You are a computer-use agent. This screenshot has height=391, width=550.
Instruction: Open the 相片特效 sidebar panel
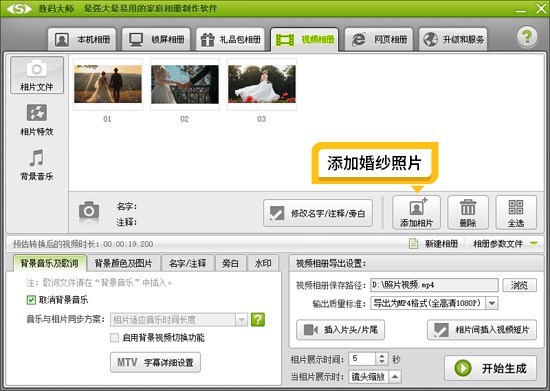click(x=37, y=120)
